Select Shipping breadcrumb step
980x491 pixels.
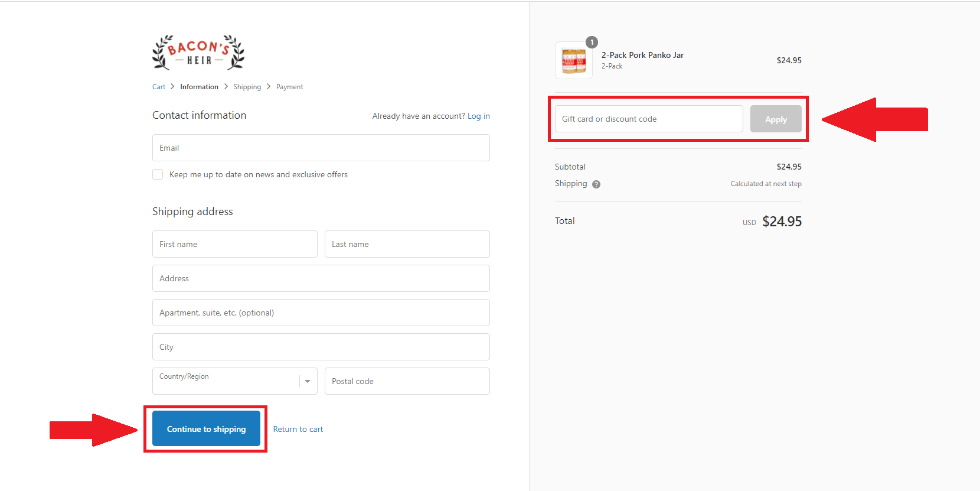click(247, 87)
